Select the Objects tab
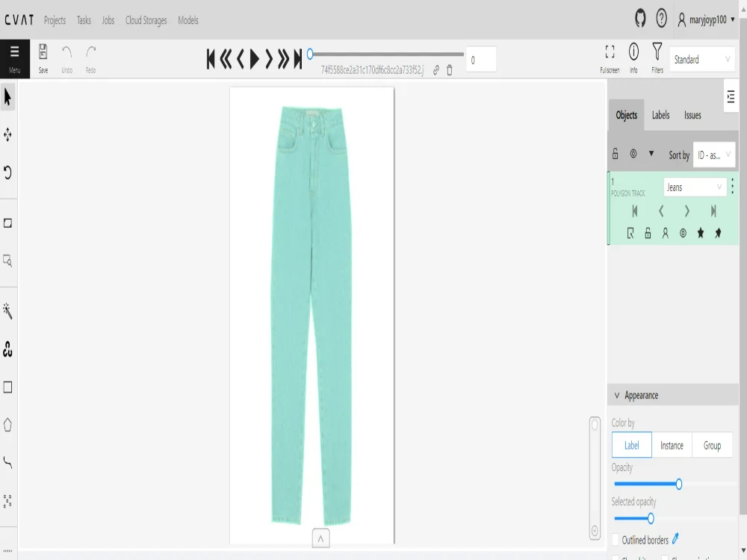The image size is (747, 560). (627, 115)
